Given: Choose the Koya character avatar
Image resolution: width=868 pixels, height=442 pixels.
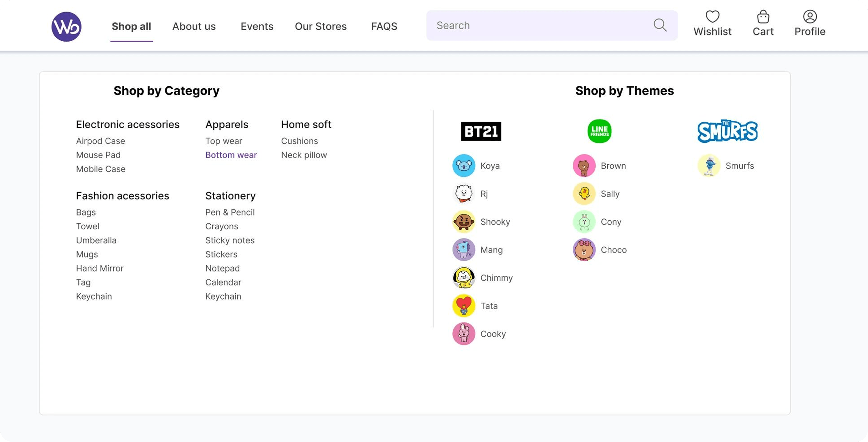Looking at the screenshot, I should pyautogui.click(x=464, y=166).
